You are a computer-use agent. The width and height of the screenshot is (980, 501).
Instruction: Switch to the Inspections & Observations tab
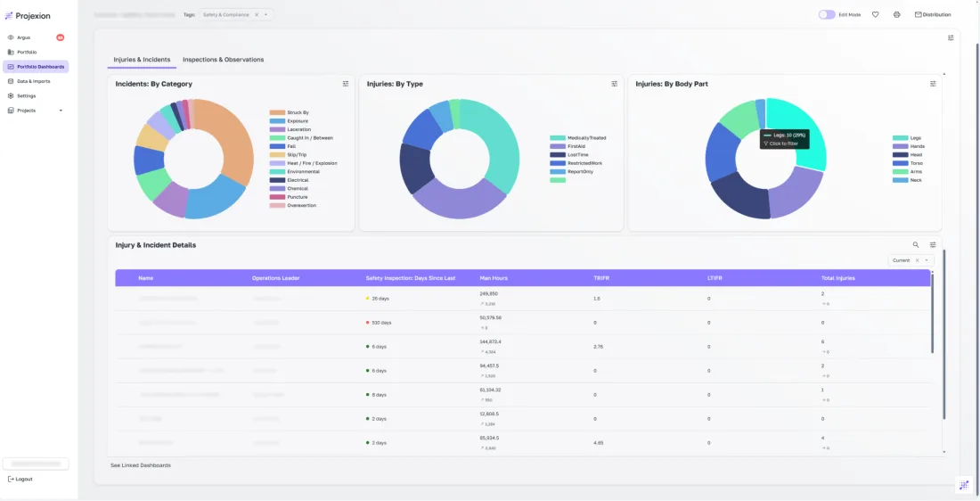[x=223, y=60]
